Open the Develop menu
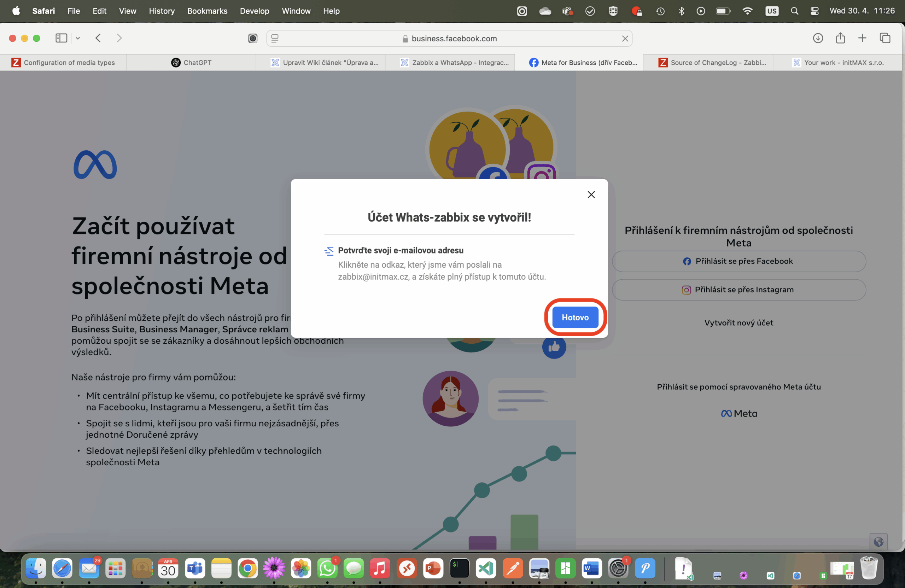 click(x=255, y=11)
